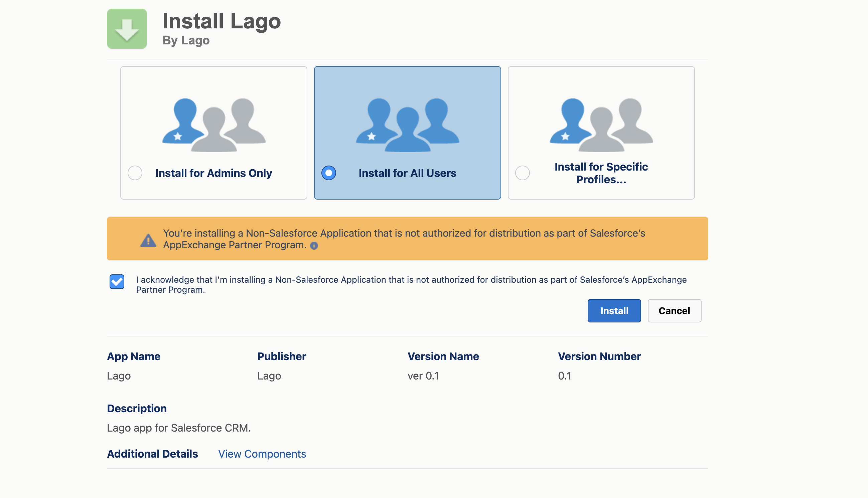868x498 pixels.
Task: Click the Admins Only users illustration
Action: tap(213, 125)
